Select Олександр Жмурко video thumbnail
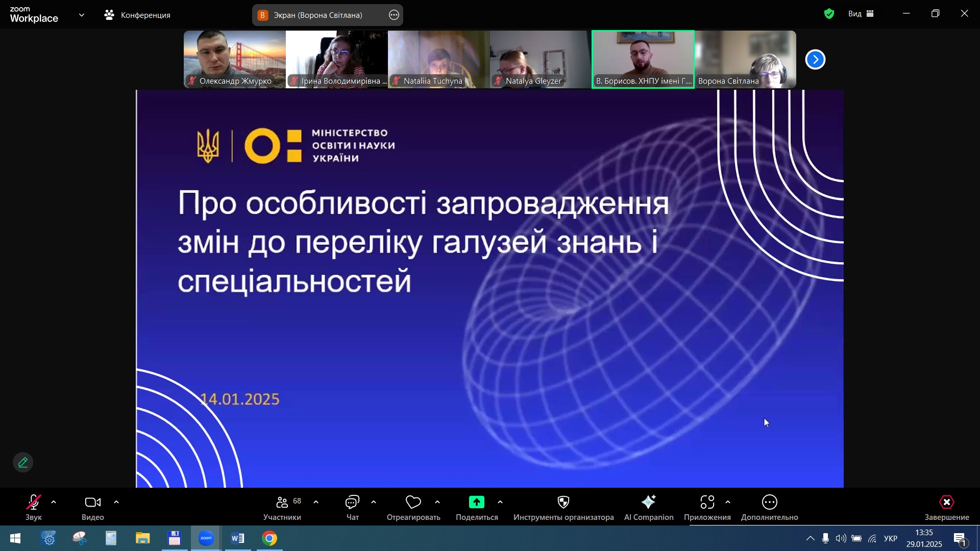Viewport: 980px width, 551px height. tap(235, 59)
